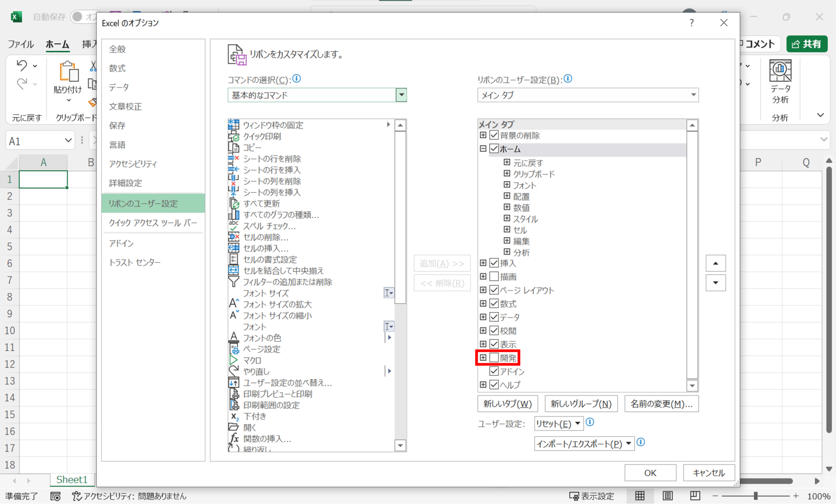Open the 基本的なコマンド dropdown
The image size is (836, 504).
pyautogui.click(x=401, y=95)
